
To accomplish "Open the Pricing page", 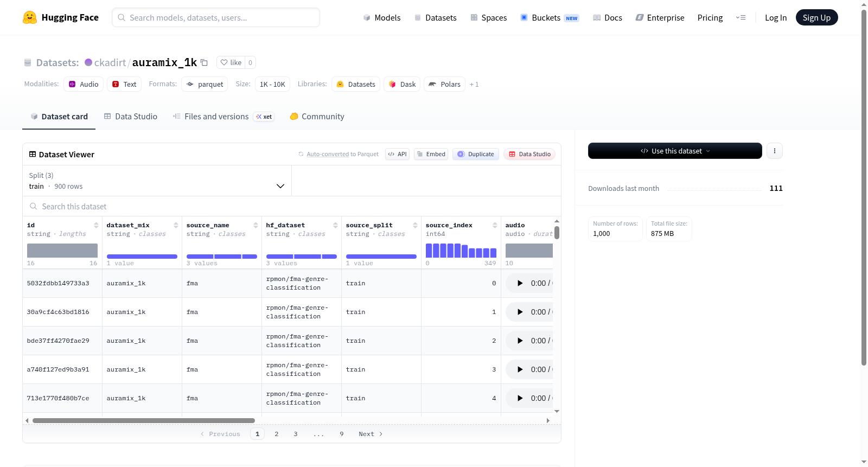I will click(710, 18).
